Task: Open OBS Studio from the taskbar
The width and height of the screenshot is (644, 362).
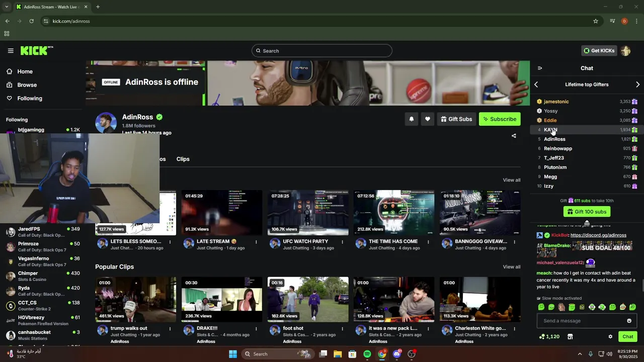Action: [x=412, y=354]
